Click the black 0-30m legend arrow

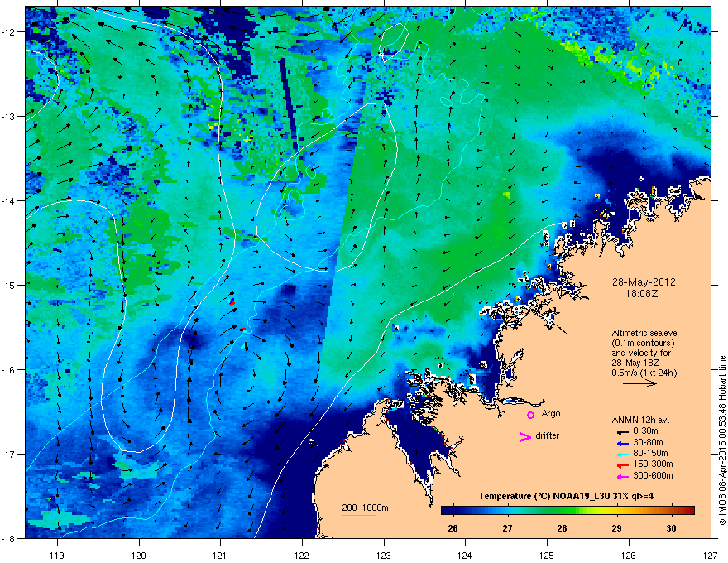click(622, 432)
